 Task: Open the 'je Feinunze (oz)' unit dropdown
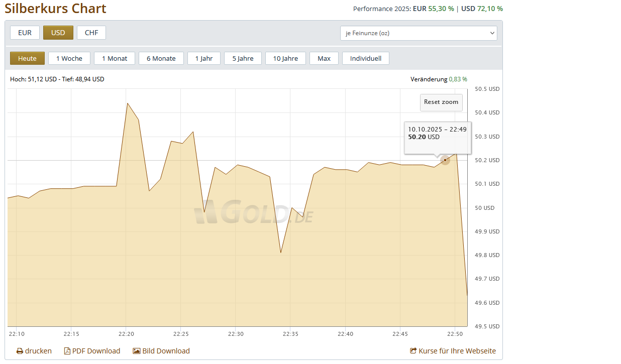click(x=419, y=33)
